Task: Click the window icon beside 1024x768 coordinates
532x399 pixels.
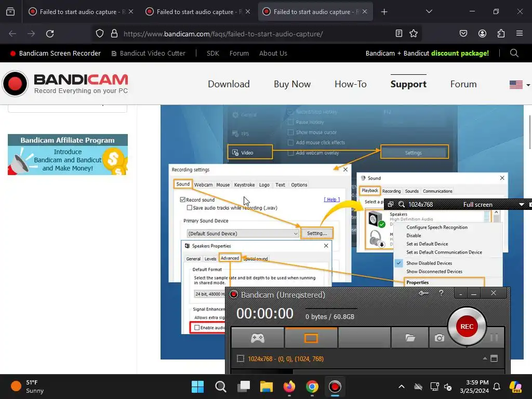Action: pyautogui.click(x=494, y=358)
